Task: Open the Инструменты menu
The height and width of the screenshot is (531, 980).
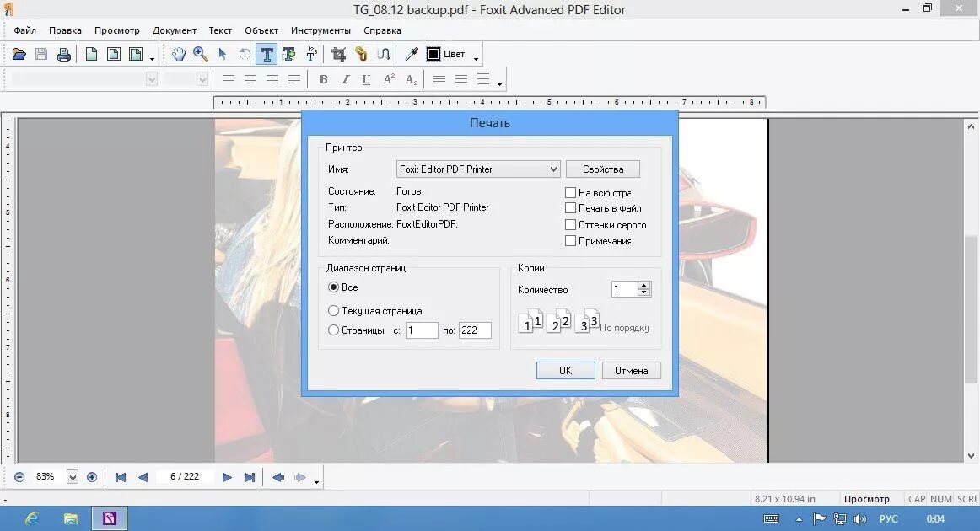Action: [320, 30]
